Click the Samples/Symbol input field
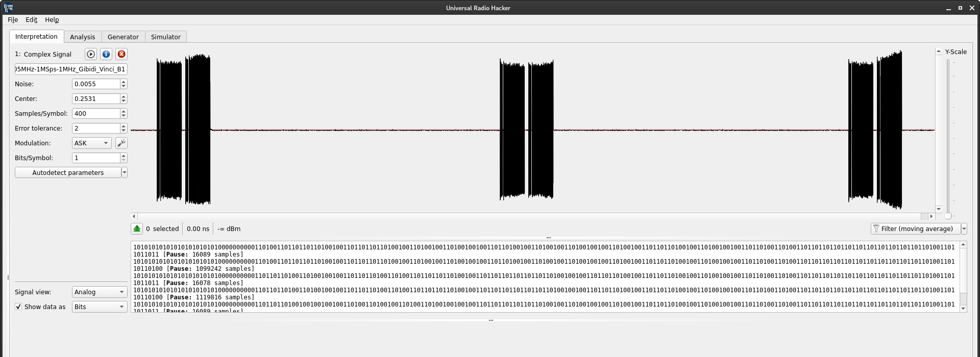 96,114
